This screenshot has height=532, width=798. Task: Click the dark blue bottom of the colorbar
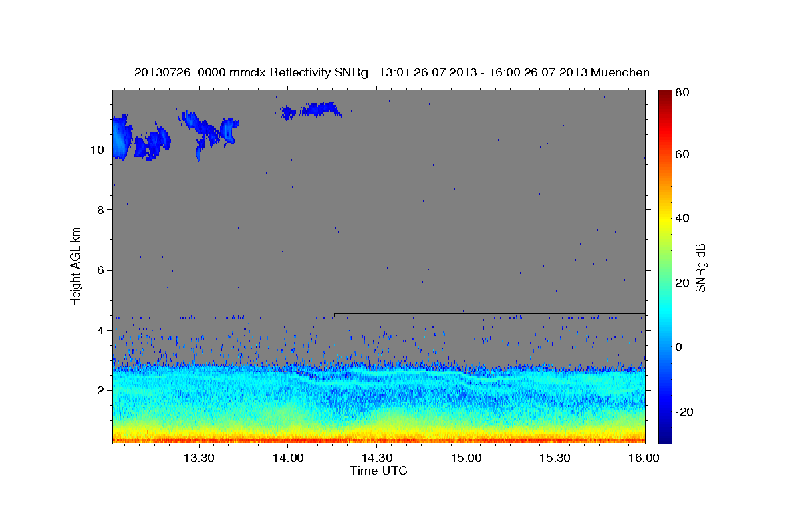(665, 437)
